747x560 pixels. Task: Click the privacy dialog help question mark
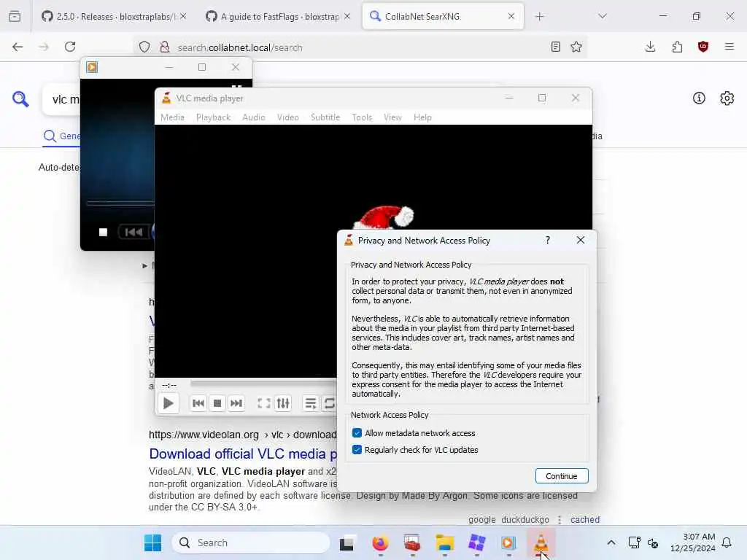[548, 240]
